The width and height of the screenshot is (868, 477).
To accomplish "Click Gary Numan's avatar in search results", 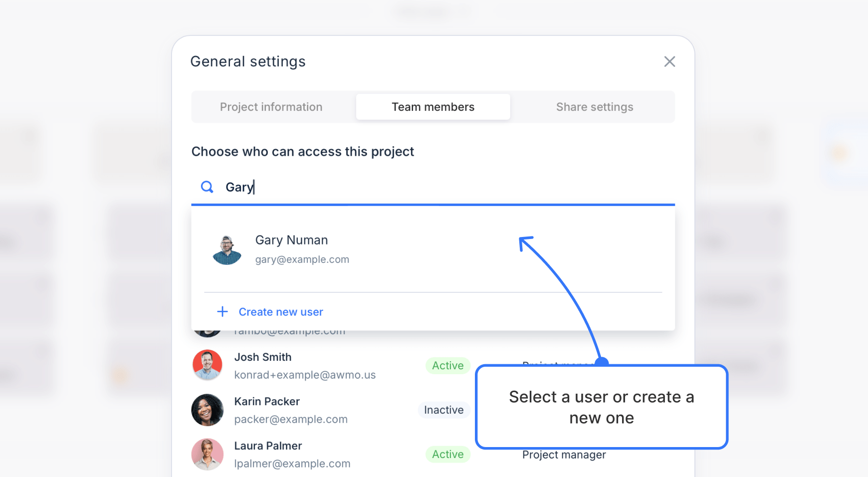I will 227,249.
